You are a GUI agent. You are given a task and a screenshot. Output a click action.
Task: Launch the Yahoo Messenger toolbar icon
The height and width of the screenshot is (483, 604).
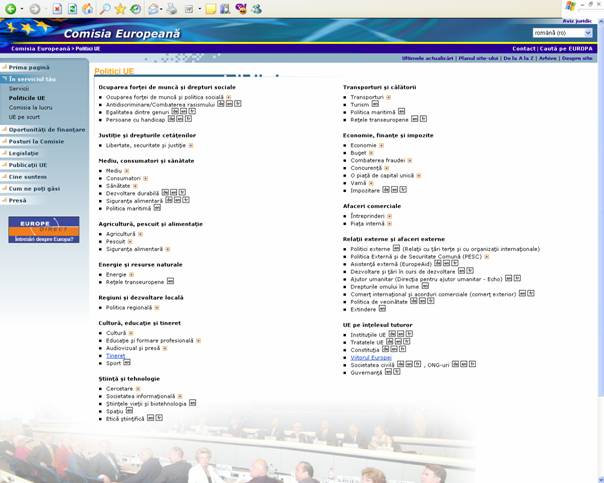[241, 8]
